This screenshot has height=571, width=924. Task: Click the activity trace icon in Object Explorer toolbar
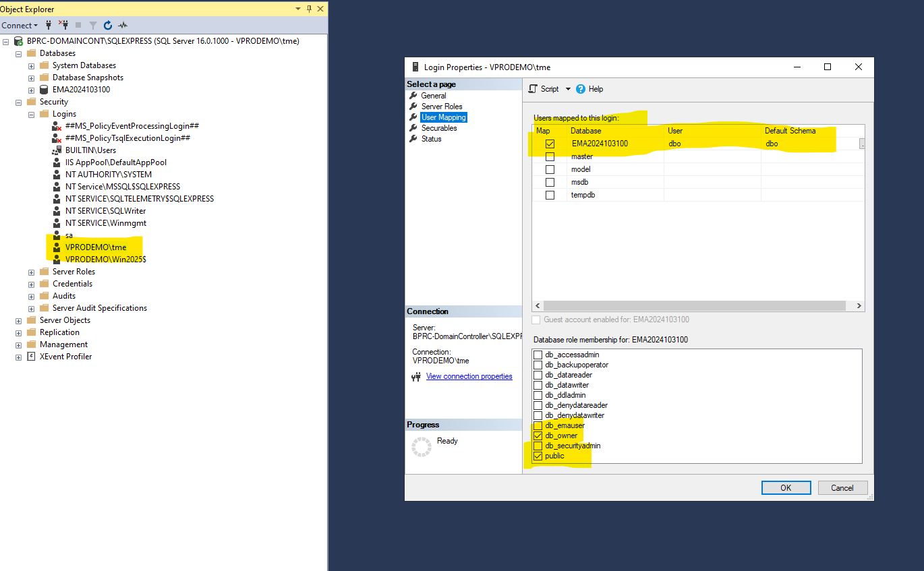(x=123, y=24)
